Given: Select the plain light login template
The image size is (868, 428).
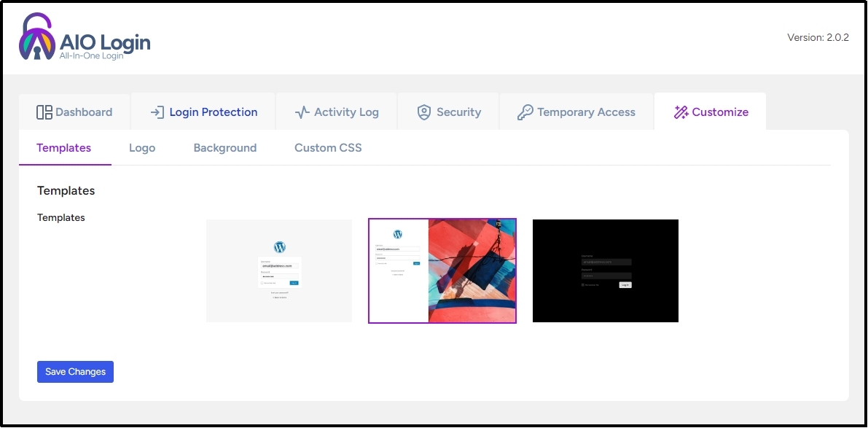Looking at the screenshot, I should point(278,271).
